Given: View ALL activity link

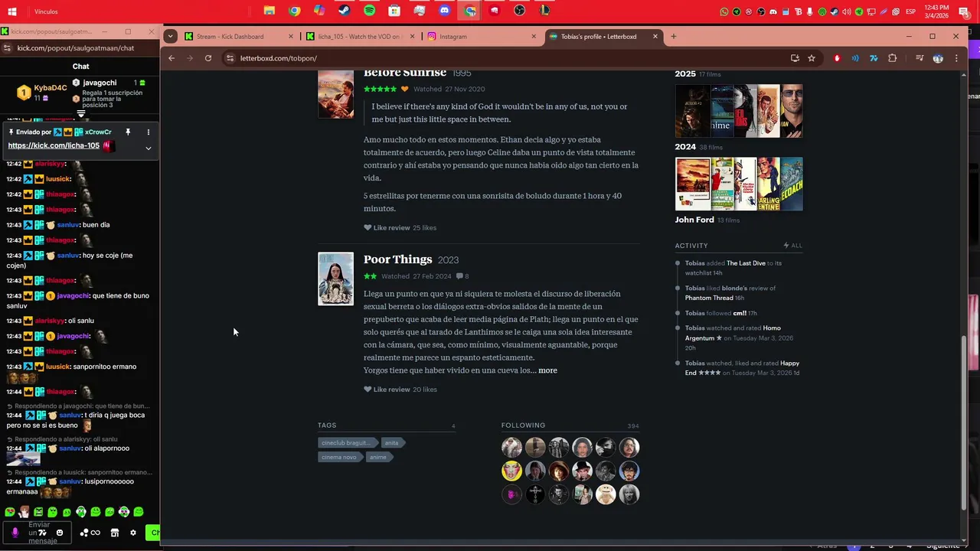Looking at the screenshot, I should click(x=793, y=246).
